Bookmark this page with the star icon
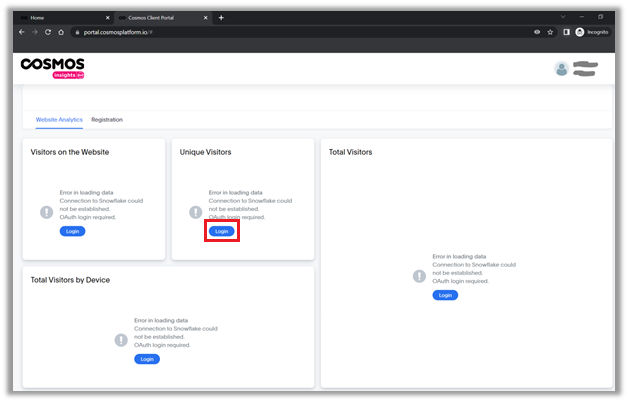Image resolution: width=628 pixels, height=402 pixels. tap(550, 32)
